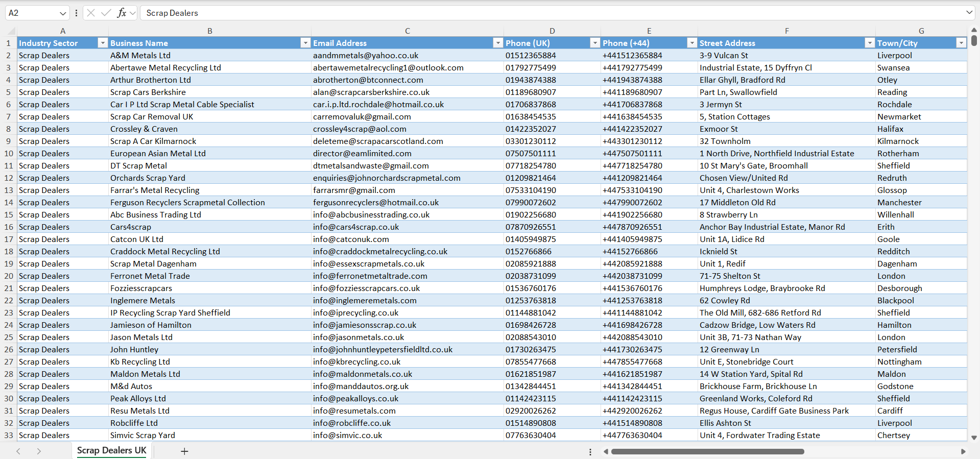The height and width of the screenshot is (459, 980).
Task: Open the Name Box dropdown arrow
Action: [63, 13]
